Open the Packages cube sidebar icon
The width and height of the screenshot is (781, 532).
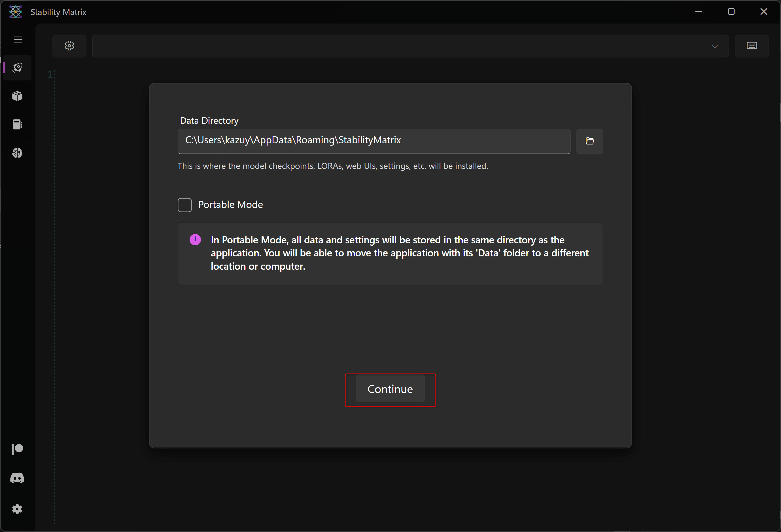[18, 96]
